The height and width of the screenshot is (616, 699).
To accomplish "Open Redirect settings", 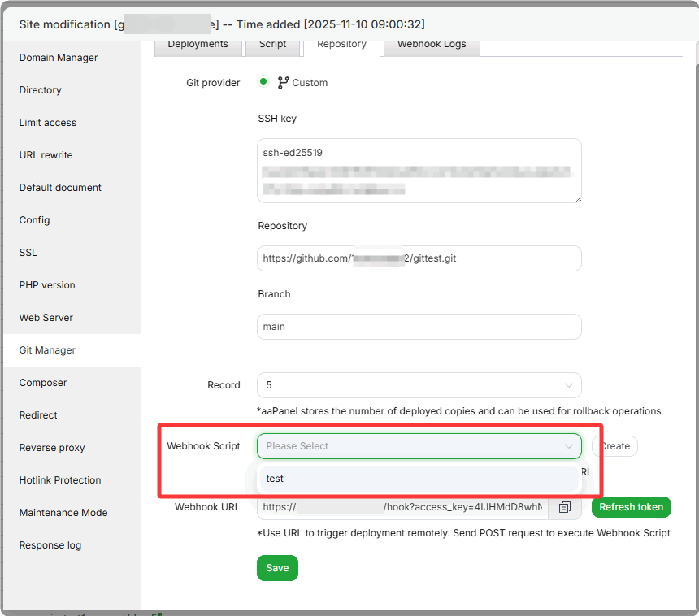I will click(x=38, y=415).
